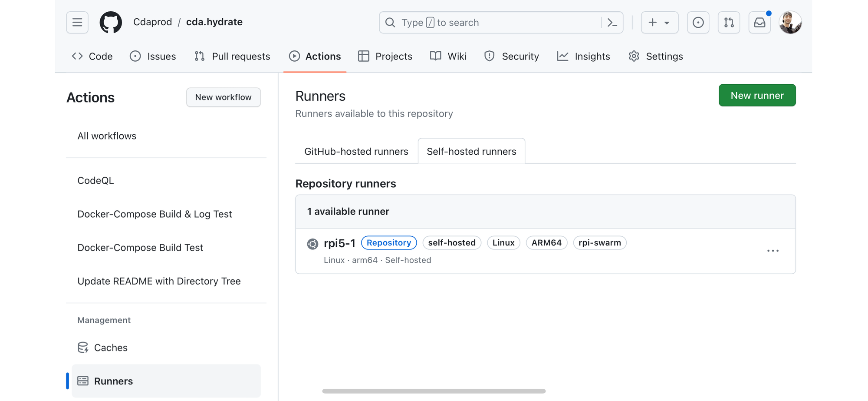Open pull requests icon in header
Viewport: 868px width, 401px height.
(729, 23)
